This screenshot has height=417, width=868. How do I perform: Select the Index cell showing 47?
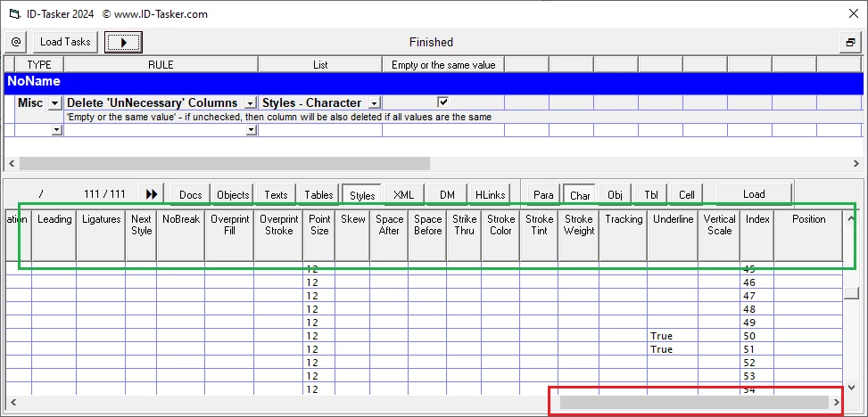757,296
